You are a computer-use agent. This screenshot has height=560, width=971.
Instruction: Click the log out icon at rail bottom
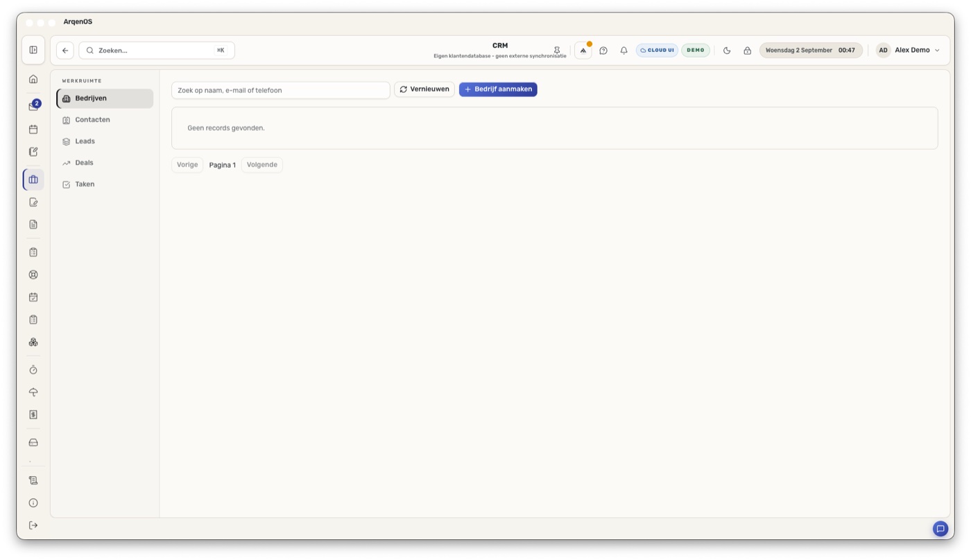33,525
